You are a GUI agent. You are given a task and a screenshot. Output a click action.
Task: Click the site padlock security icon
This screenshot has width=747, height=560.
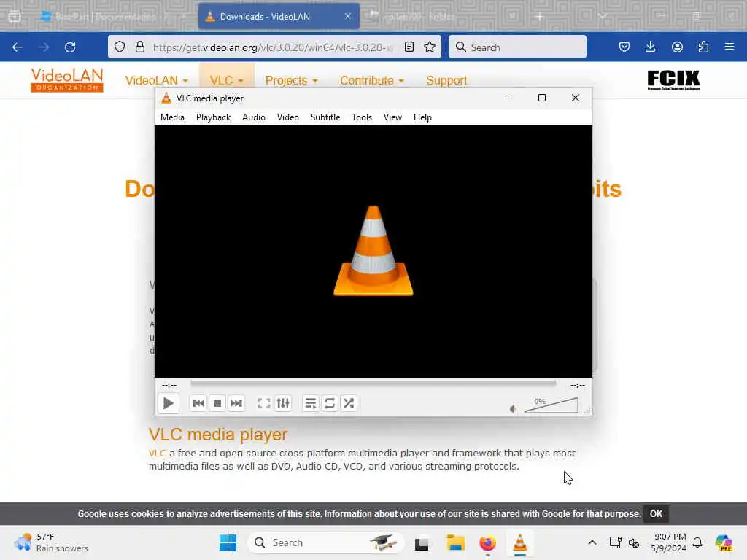[139, 47]
